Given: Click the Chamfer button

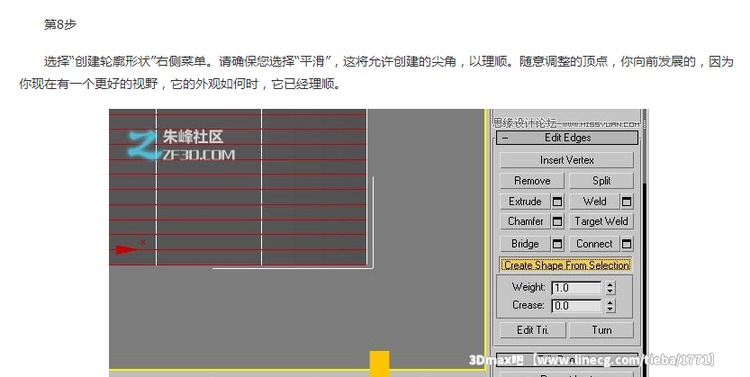Looking at the screenshot, I should 525,222.
